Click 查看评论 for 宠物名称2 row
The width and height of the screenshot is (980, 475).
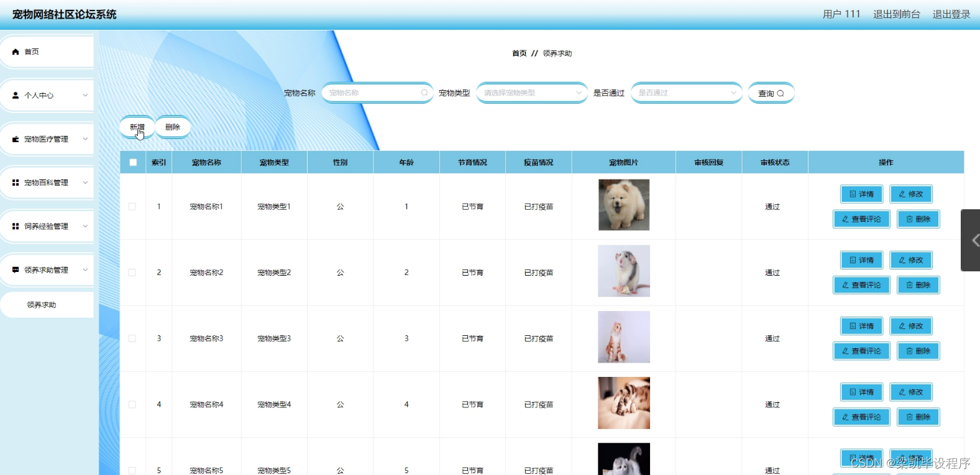tap(861, 284)
